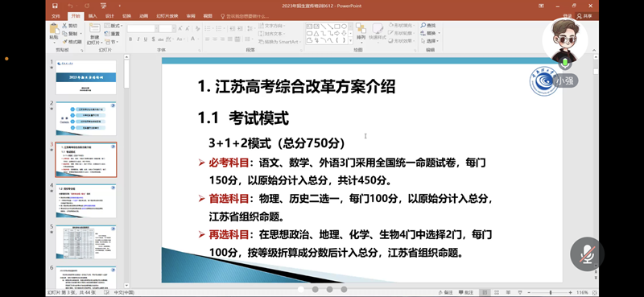Open quick access toolbar customize arrow

[119, 6]
